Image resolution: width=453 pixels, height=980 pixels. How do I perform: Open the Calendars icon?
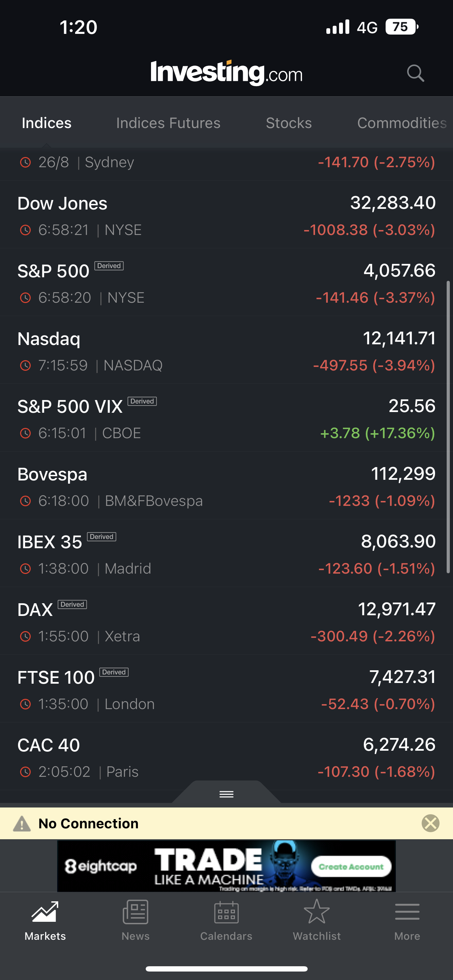click(x=226, y=912)
